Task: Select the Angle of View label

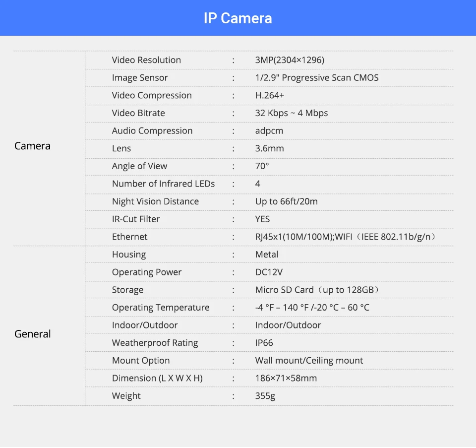Action: (139, 166)
